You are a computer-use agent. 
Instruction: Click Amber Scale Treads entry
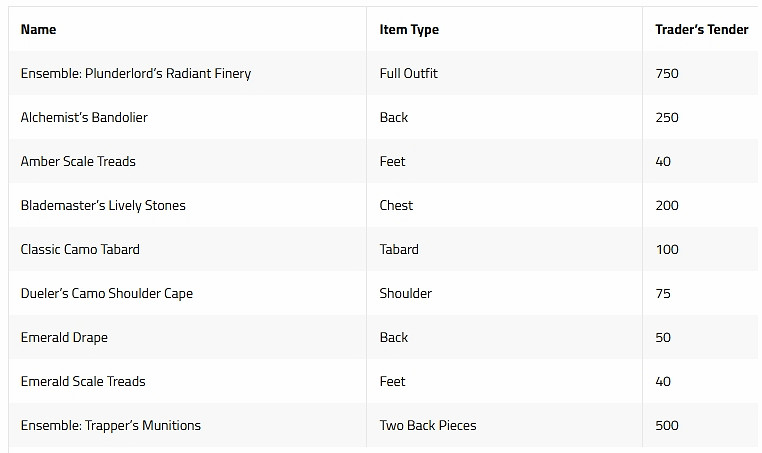pos(78,162)
